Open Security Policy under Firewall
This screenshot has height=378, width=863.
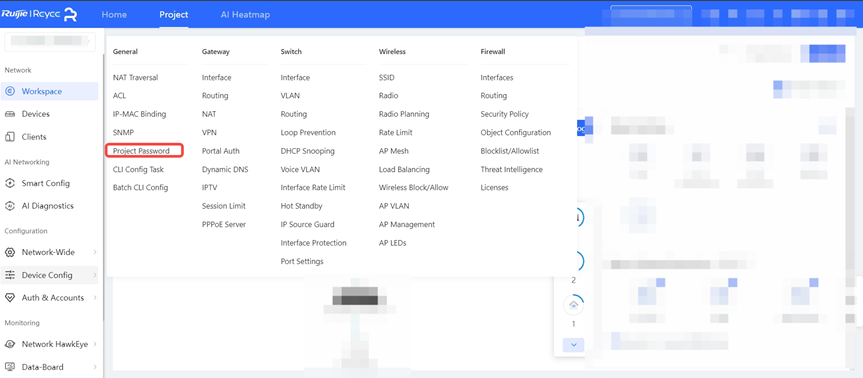point(505,114)
